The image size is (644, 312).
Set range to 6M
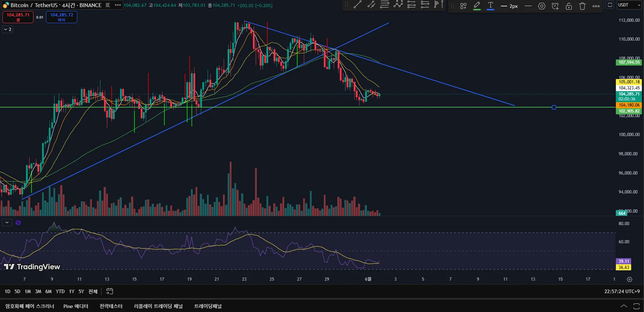(x=48, y=291)
